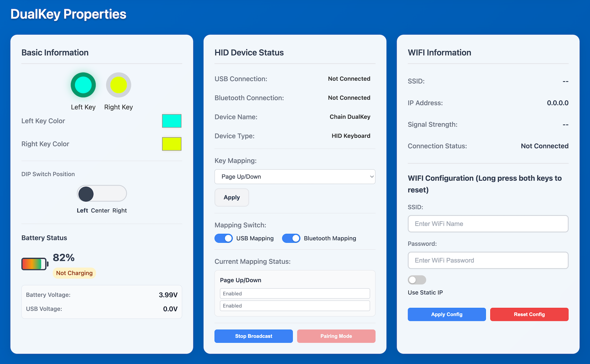Open the Key Mapping dropdown
Image resolution: width=590 pixels, height=364 pixels.
[x=295, y=177]
